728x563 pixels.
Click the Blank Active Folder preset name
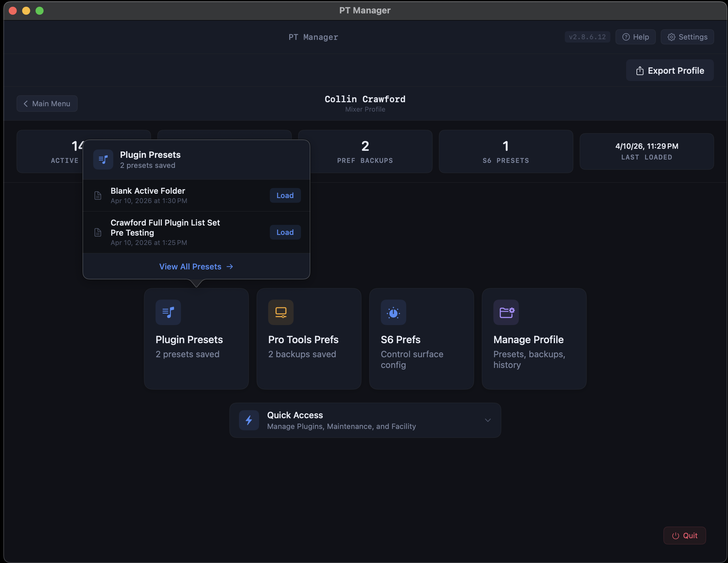tap(148, 191)
